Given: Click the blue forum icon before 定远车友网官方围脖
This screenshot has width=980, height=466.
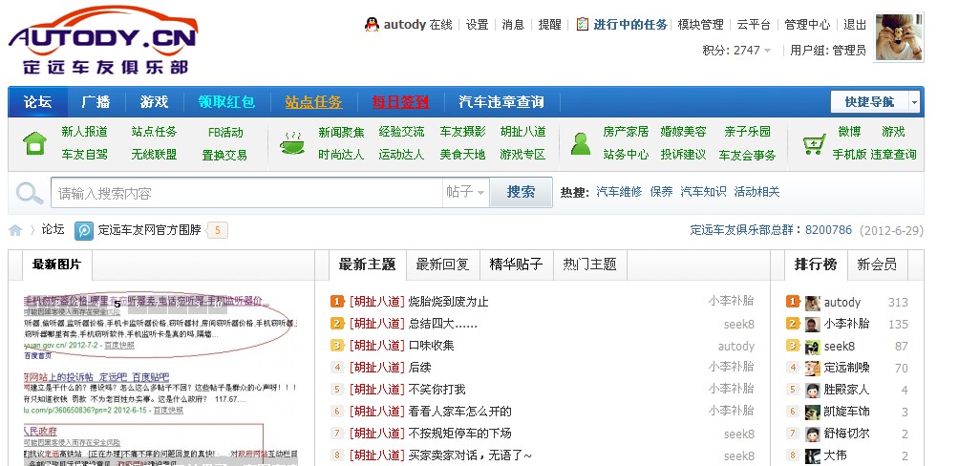Looking at the screenshot, I should click(x=84, y=230).
